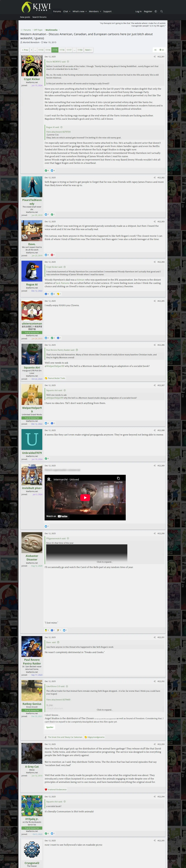Share post #22,282 via its share icon

[155, 178]
